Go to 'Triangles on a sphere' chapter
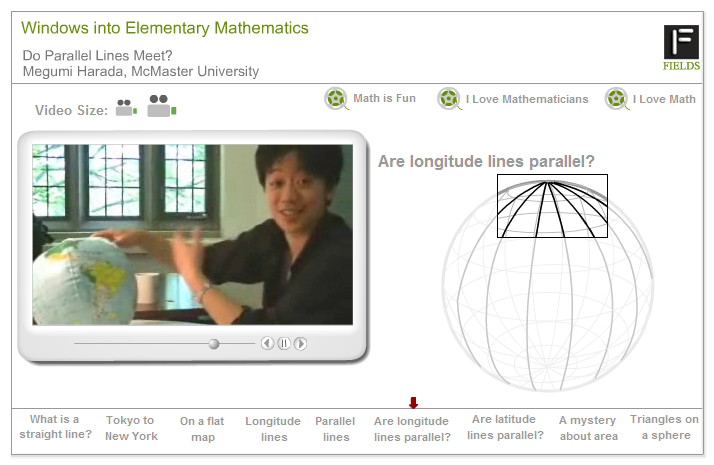Viewport: 714px width, 465px height. point(665,427)
